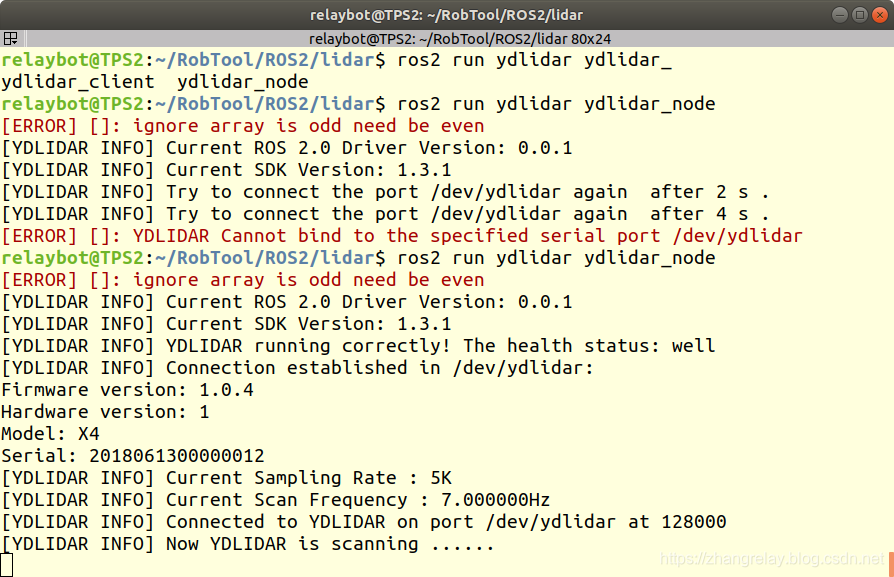Click 'YDLIDAR running correctly! The health status: well' line
The height and width of the screenshot is (577, 894).
pos(358,346)
